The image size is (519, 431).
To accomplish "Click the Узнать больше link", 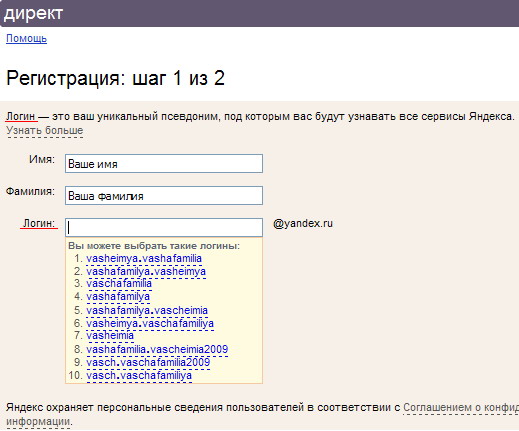I will tap(45, 130).
